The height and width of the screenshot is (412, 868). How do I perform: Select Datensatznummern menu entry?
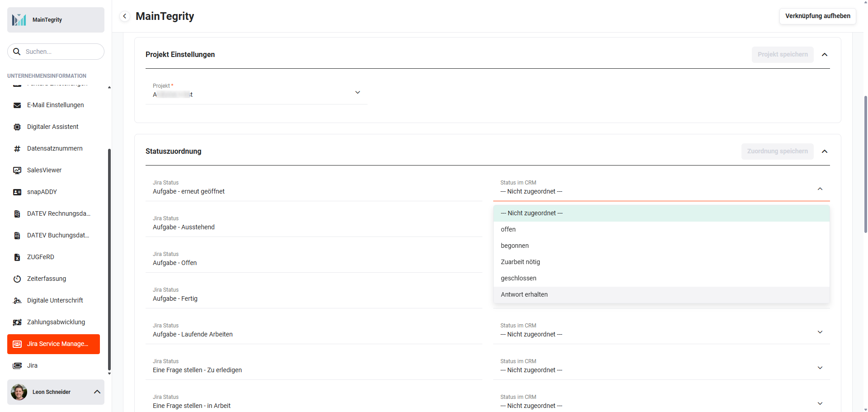[x=54, y=148]
